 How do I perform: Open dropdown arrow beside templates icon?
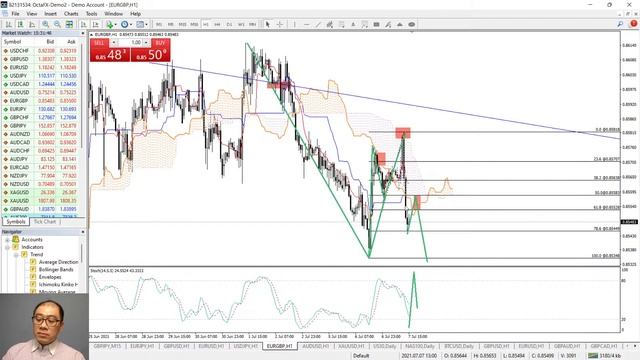click(x=146, y=24)
